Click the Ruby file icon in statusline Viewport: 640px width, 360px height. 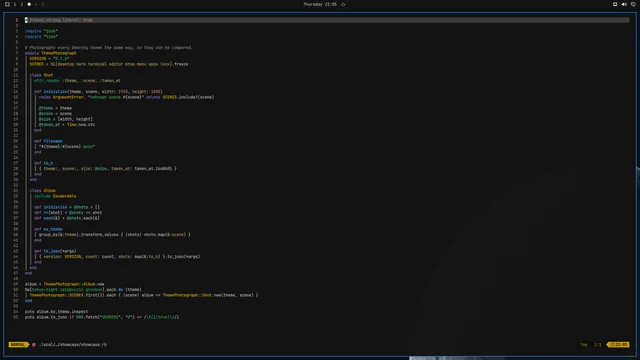tap(34, 344)
